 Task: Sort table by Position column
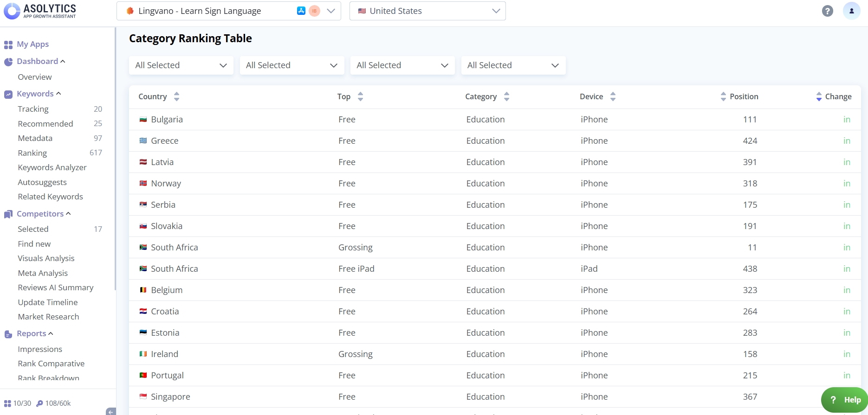tap(723, 96)
